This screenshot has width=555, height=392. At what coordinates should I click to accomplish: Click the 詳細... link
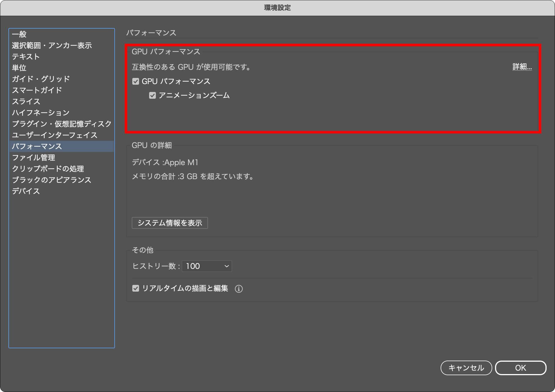click(522, 67)
